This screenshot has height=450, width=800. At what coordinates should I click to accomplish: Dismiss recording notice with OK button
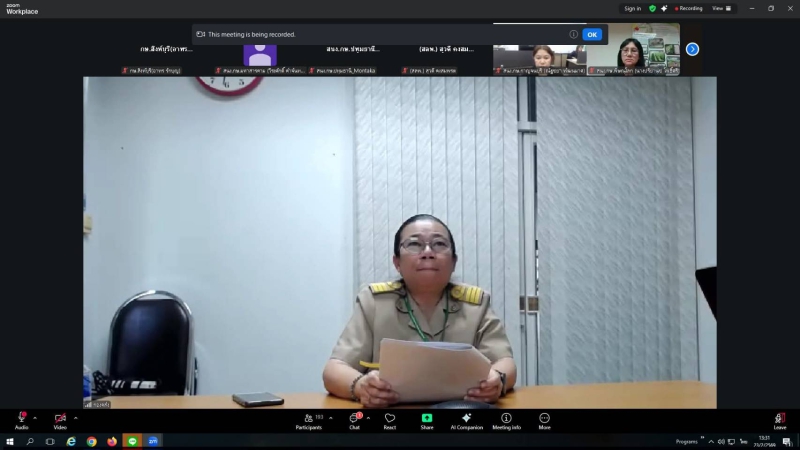pyautogui.click(x=592, y=34)
